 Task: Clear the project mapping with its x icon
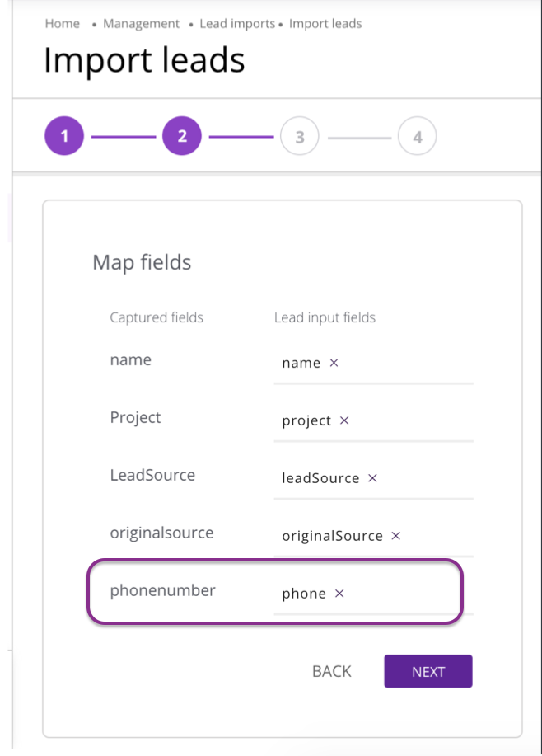tap(344, 420)
